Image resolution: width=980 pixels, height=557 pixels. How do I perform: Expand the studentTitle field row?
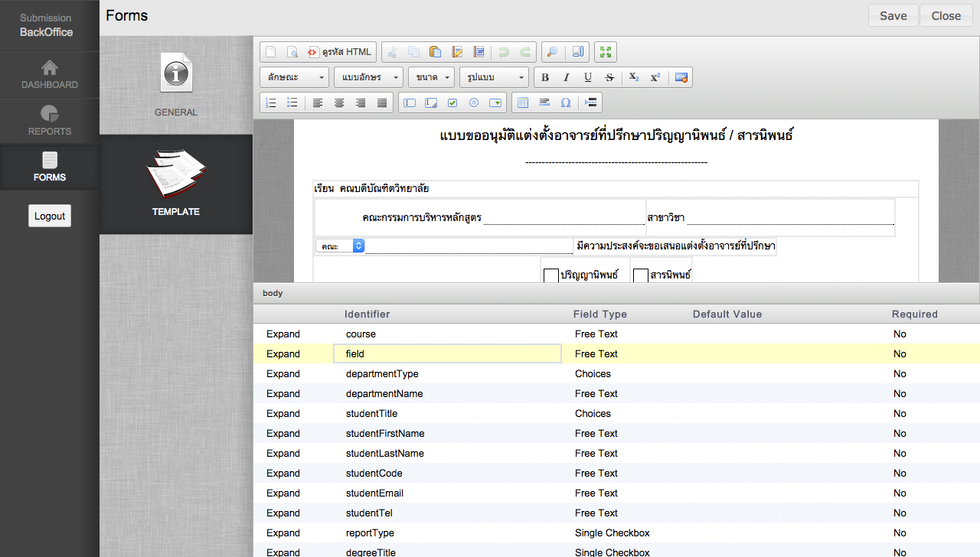(x=283, y=414)
